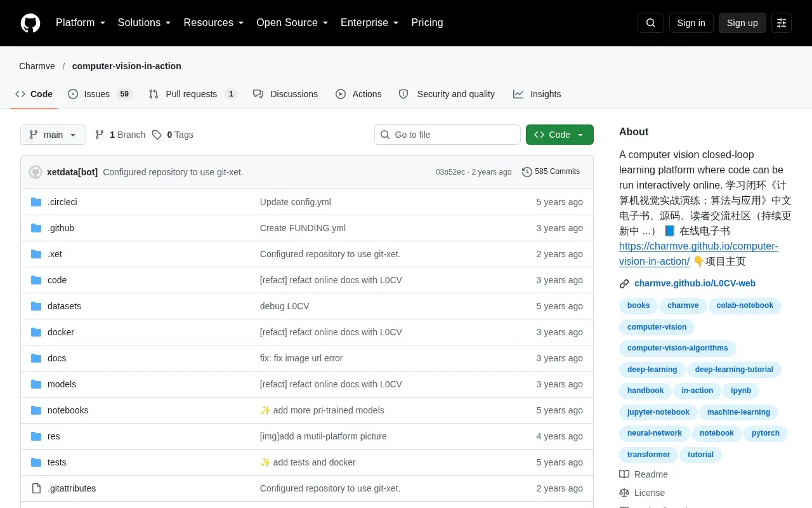This screenshot has width=812, height=508.
Task: Click the Go to file search field
Action: (x=447, y=135)
